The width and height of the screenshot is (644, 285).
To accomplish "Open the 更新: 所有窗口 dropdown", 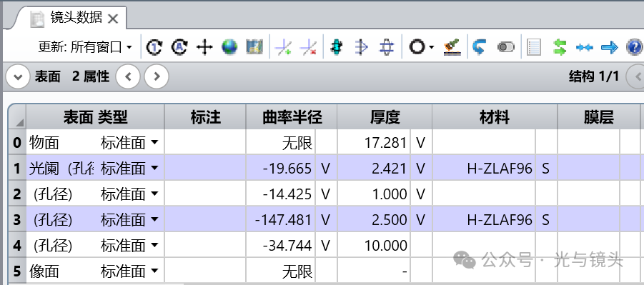I will click(86, 47).
